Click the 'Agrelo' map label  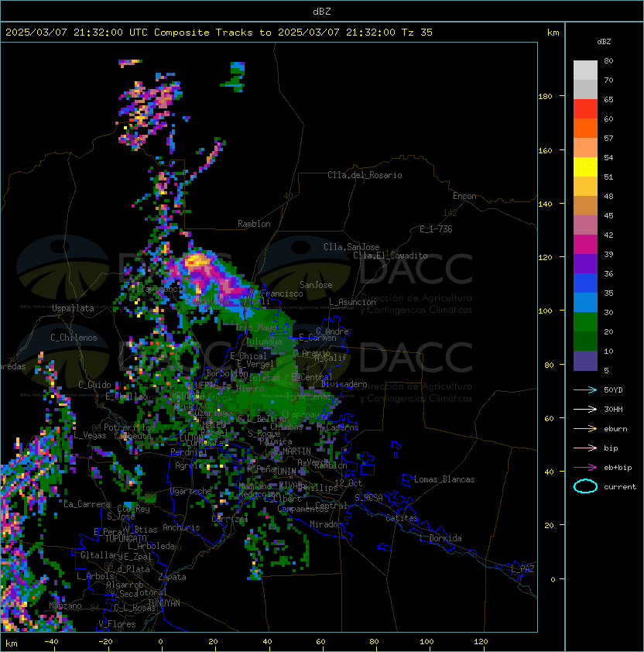click(x=189, y=465)
